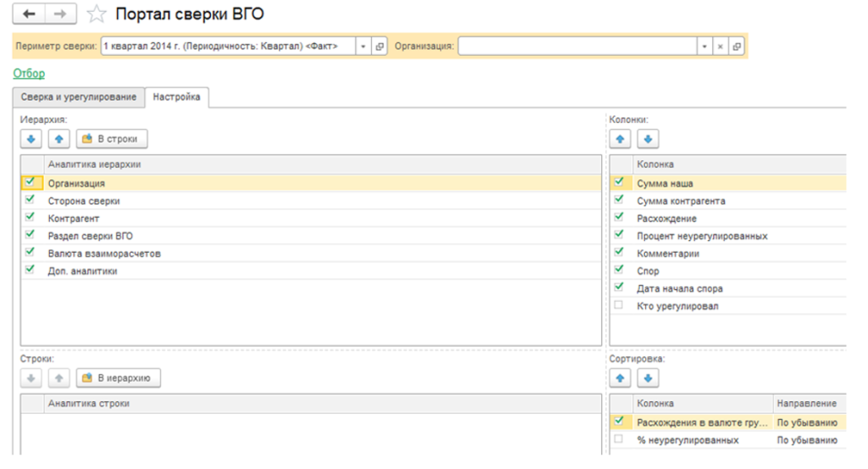Move column up in Колонки panel
The image size is (868, 469).
pos(620,138)
